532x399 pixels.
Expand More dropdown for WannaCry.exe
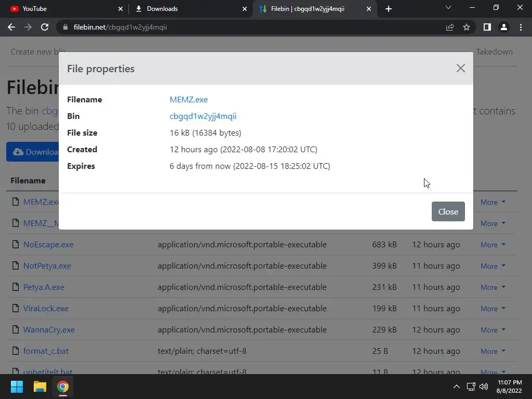(x=493, y=330)
